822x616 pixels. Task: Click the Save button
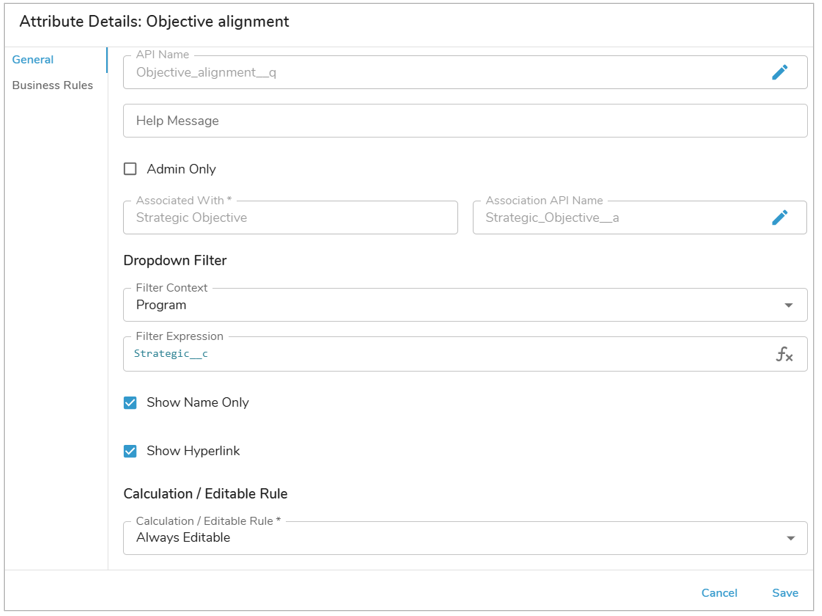784,593
